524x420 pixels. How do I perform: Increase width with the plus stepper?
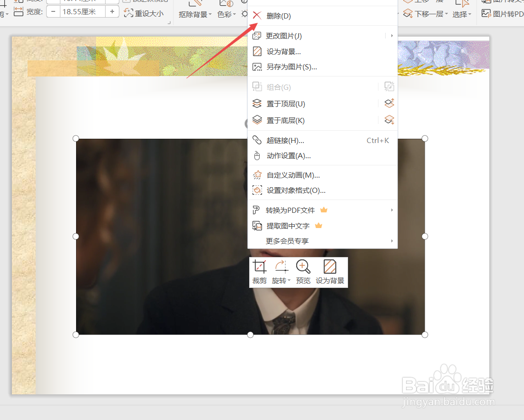112,12
